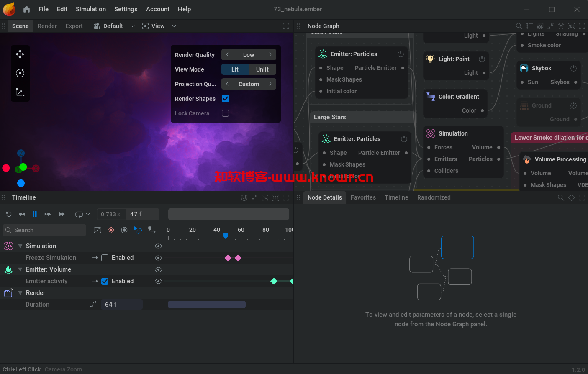588x374 pixels.
Task: Toggle the Render Shapes checkbox
Action: [x=225, y=99]
